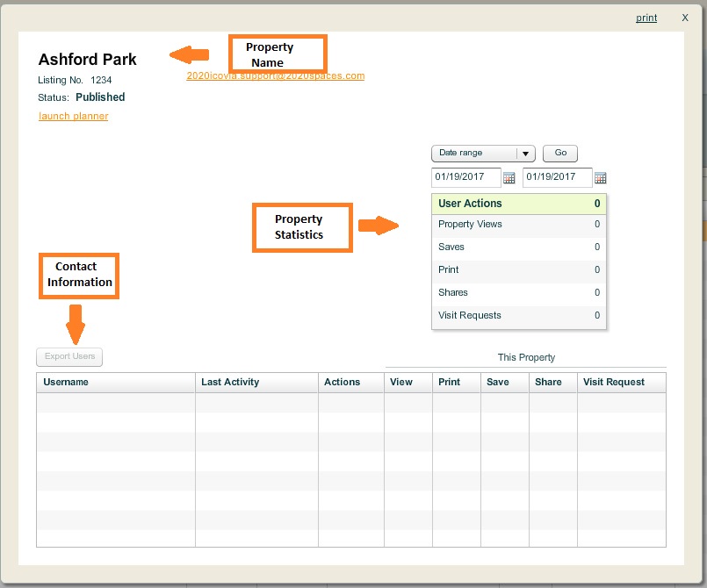
Task: Click the Share column header
Action: pyautogui.click(x=548, y=382)
